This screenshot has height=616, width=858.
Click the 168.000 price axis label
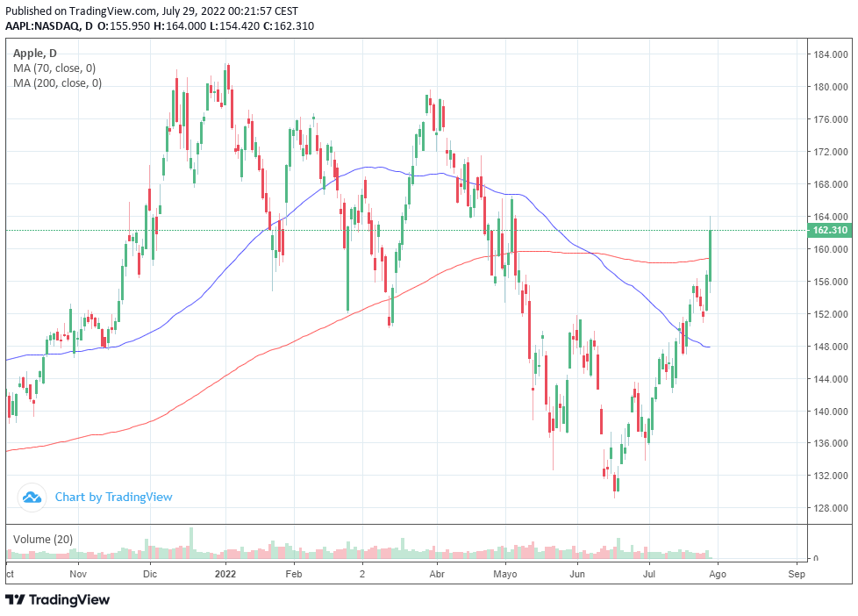coord(831,184)
